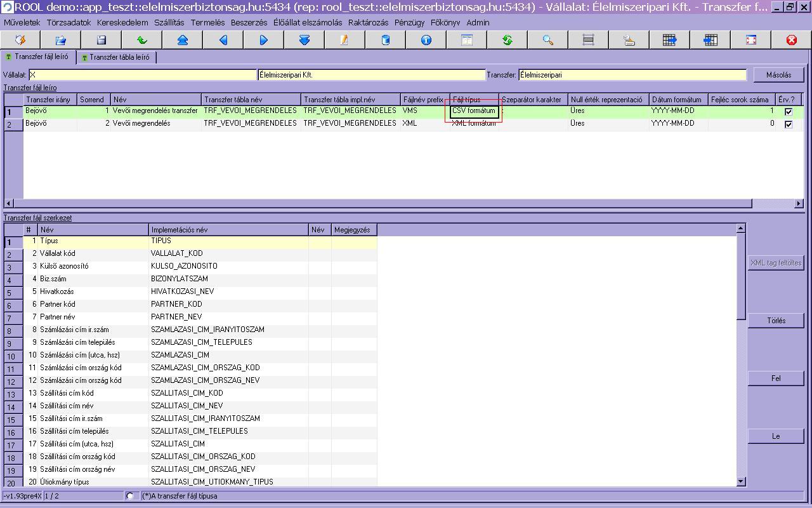Viewport: 812px width, 508px height.
Task: Go to previous record with left arrow
Action: pyautogui.click(x=223, y=40)
